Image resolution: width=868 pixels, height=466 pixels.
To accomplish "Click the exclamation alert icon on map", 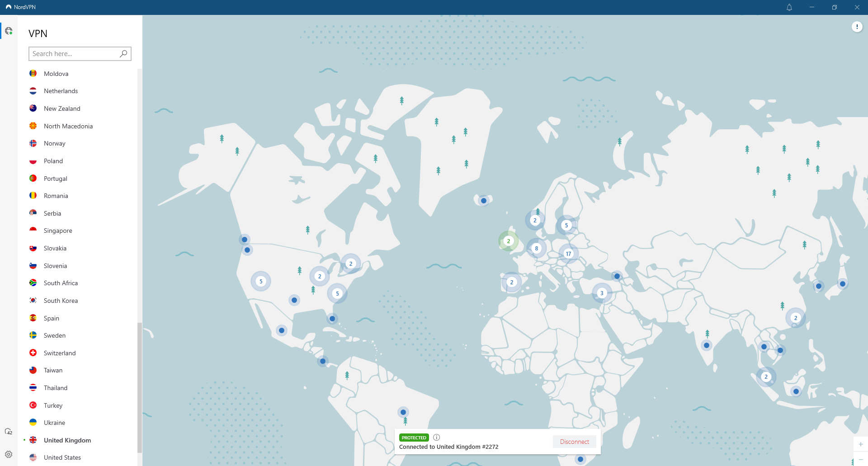I will (x=857, y=27).
